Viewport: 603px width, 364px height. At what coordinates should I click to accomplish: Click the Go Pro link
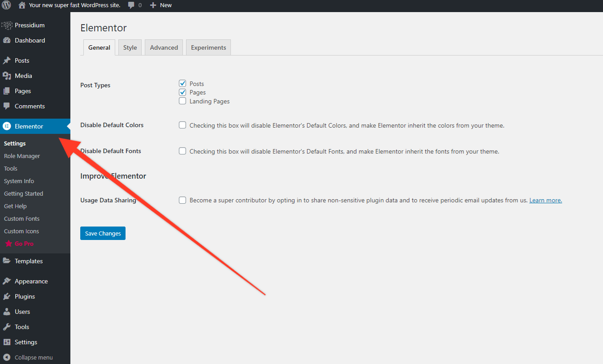(24, 244)
